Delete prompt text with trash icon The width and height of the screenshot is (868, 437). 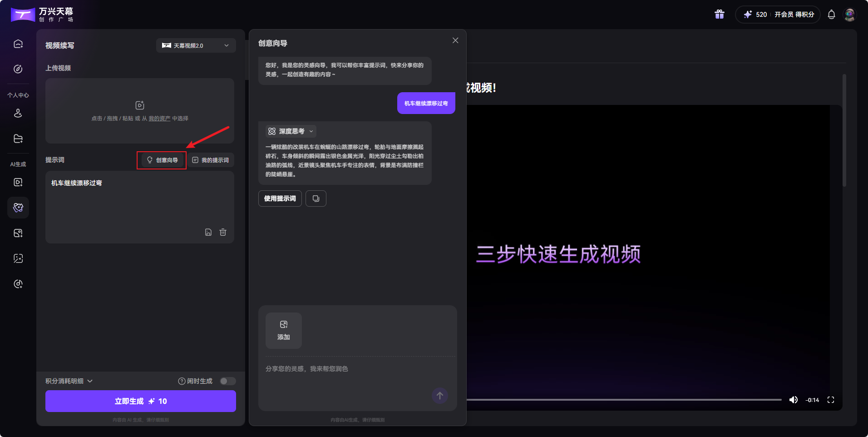click(223, 232)
